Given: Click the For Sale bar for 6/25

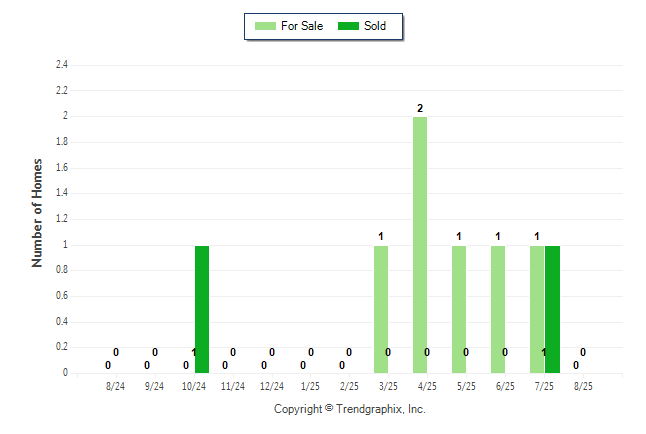Looking at the screenshot, I should [x=498, y=310].
